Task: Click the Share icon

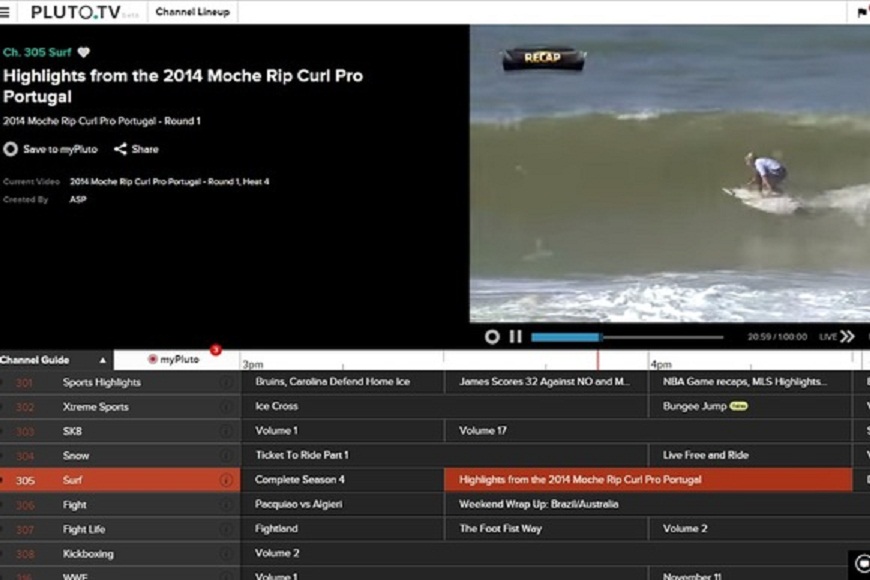Action: (120, 149)
